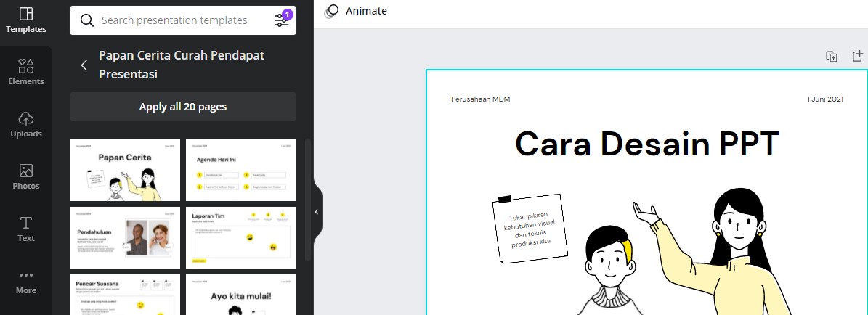
Task: Open the Templates sidebar tab
Action: click(25, 20)
